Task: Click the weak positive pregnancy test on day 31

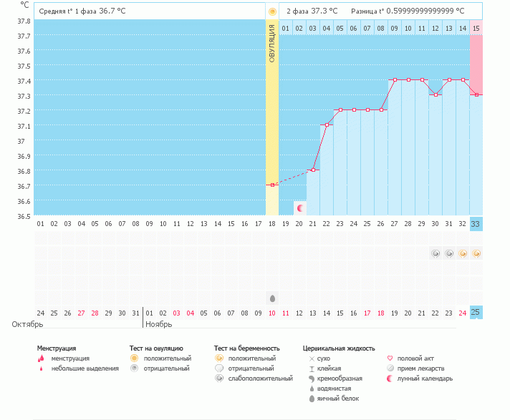Action: [x=449, y=253]
